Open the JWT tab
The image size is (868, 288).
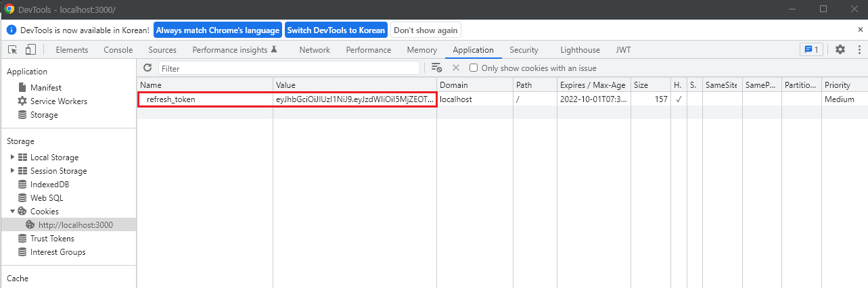tap(624, 50)
